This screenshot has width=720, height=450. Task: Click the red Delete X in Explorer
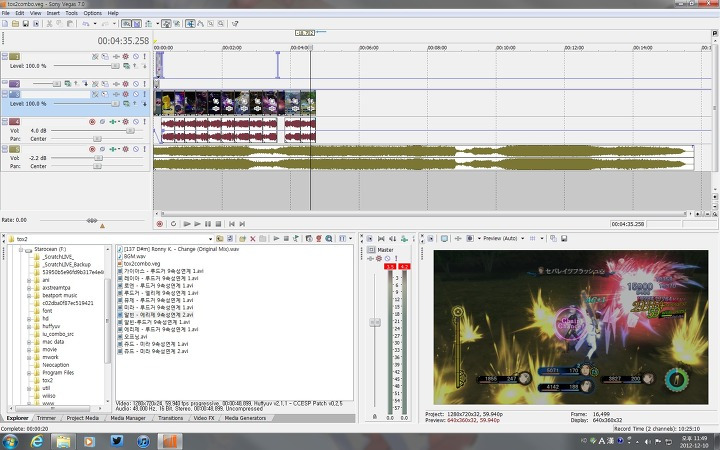click(253, 239)
